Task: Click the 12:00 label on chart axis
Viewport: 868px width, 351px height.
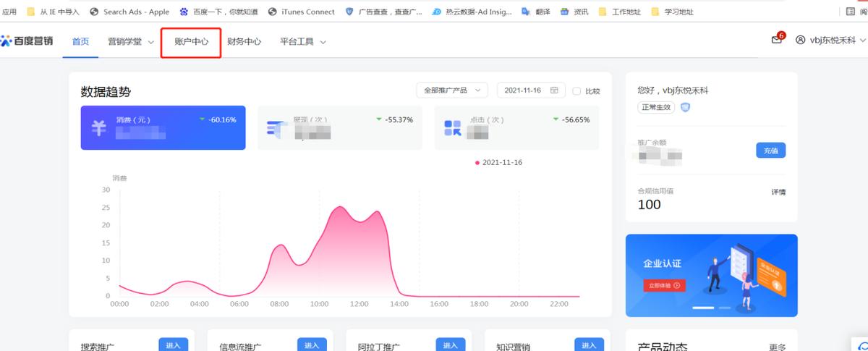Action: [359, 305]
